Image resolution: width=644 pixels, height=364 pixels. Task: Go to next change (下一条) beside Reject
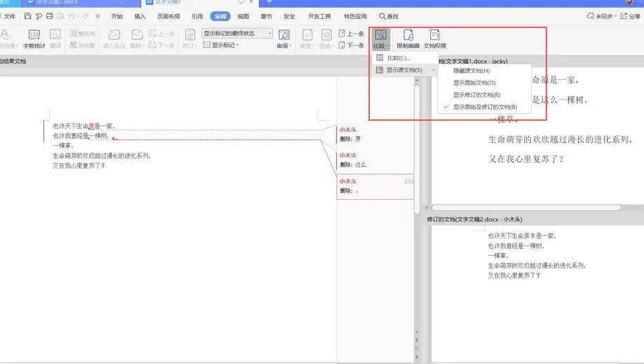(x=351, y=45)
